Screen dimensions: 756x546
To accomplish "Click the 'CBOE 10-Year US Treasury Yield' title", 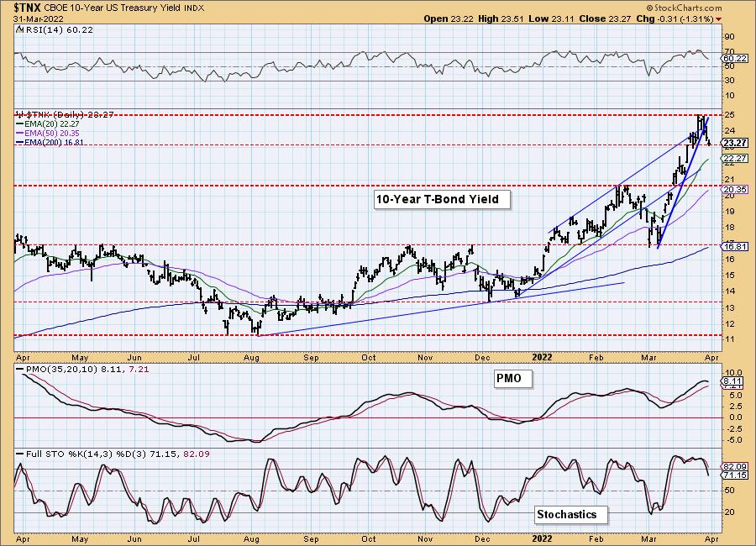I will (113, 8).
